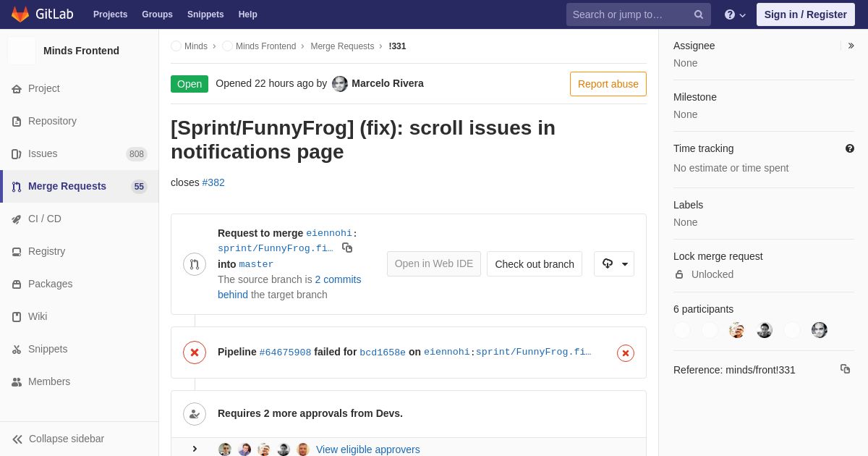The width and height of the screenshot is (868, 456).
Task: Click the master target branch link
Action: point(256,264)
